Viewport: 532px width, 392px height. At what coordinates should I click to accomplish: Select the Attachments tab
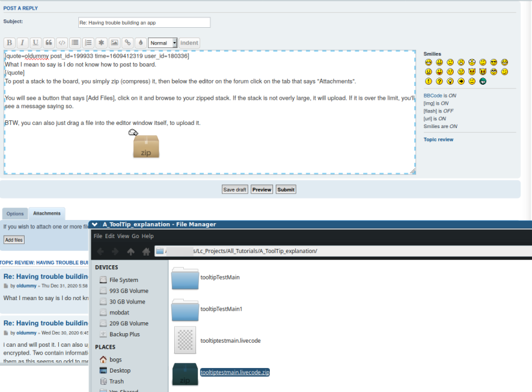[x=47, y=213]
